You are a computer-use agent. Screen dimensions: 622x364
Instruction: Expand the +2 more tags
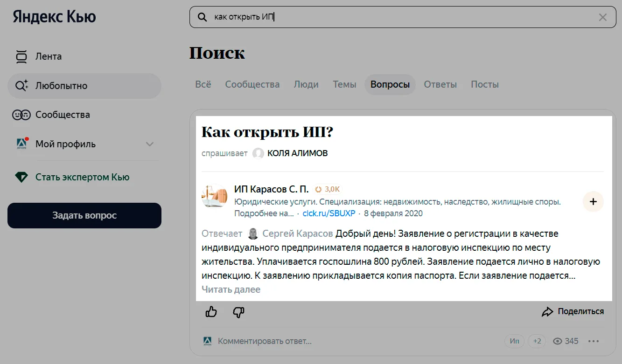click(x=537, y=341)
